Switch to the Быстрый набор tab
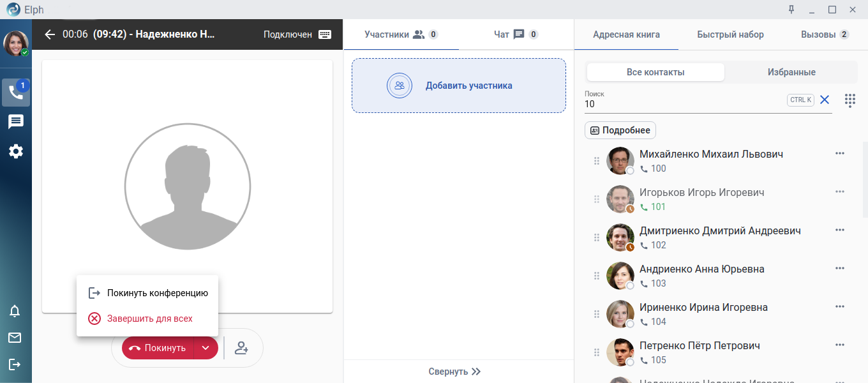The image size is (868, 383). click(730, 34)
